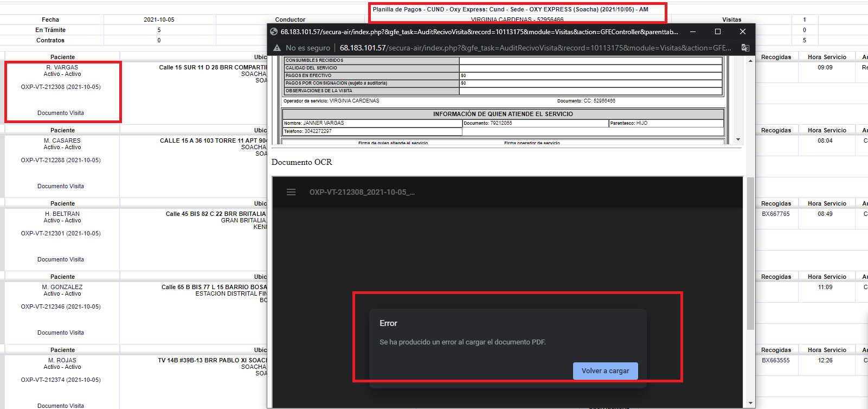
Task: Click Hora Servicio value 08:49
Action: point(825,214)
